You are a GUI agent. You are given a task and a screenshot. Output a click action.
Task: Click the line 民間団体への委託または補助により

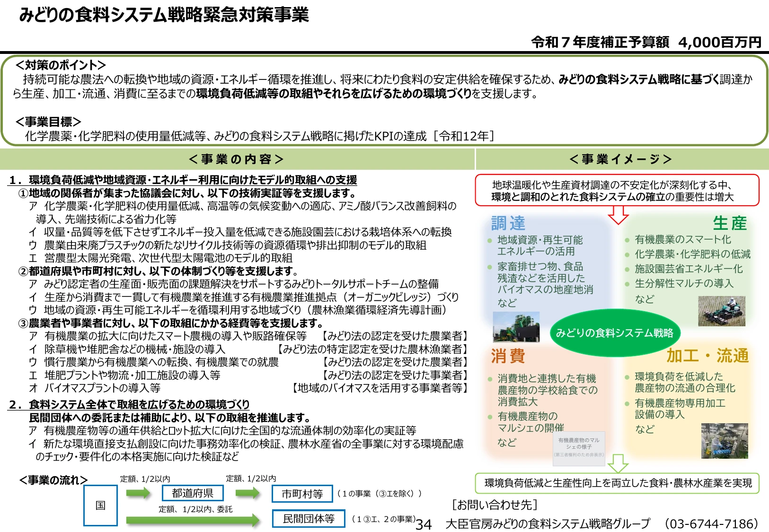coord(170,418)
